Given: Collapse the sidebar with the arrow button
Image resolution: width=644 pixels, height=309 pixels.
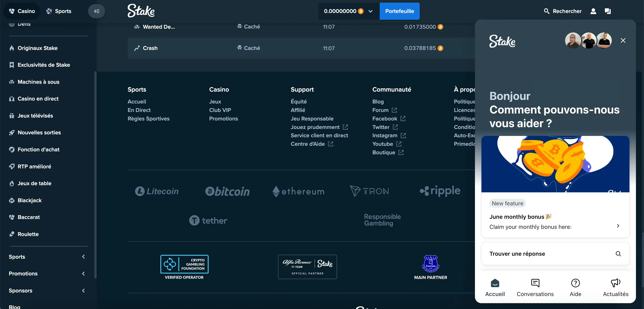Looking at the screenshot, I should click(97, 11).
